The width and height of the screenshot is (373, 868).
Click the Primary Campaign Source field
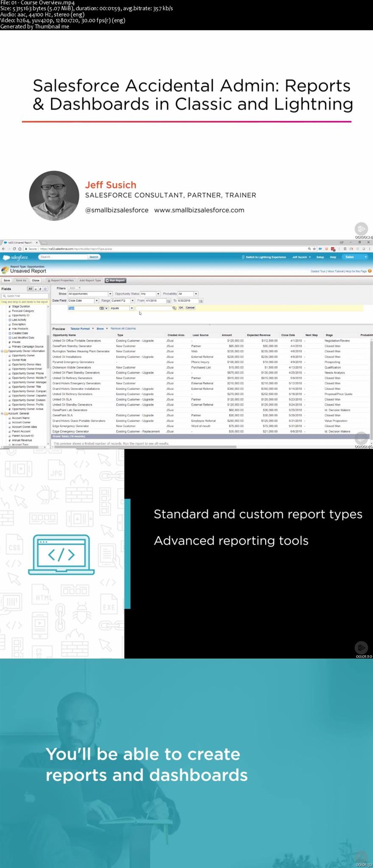pos(27,346)
